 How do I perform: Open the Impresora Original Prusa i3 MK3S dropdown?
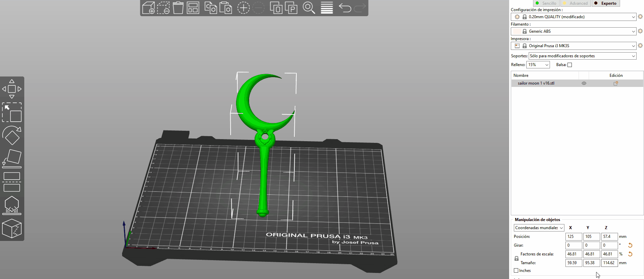coord(574,46)
